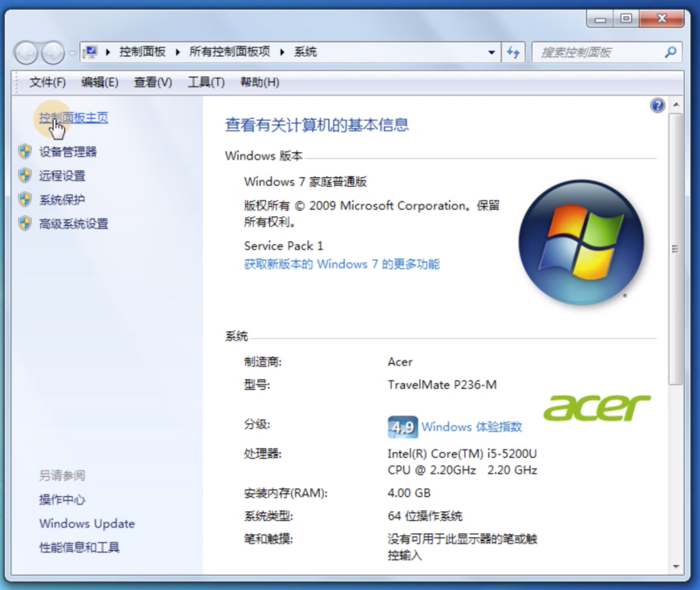Click the Windows 7 家庭普通版 text
Viewport: 700px width, 590px height.
pyautogui.click(x=305, y=182)
